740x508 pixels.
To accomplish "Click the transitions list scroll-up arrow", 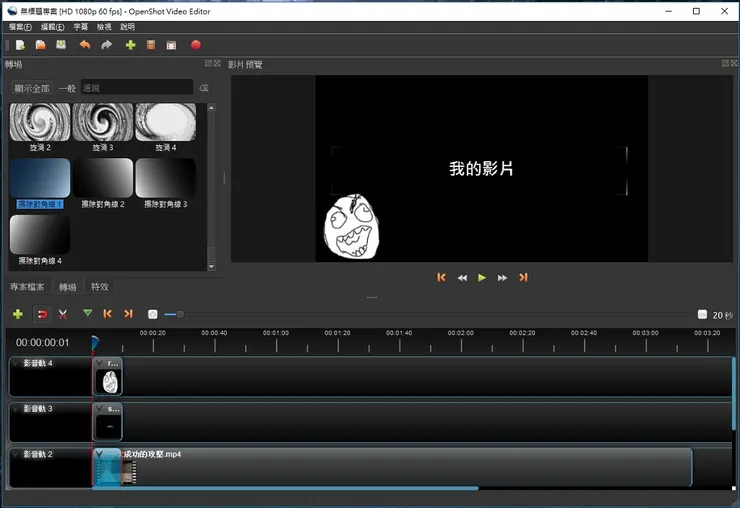I will point(211,108).
